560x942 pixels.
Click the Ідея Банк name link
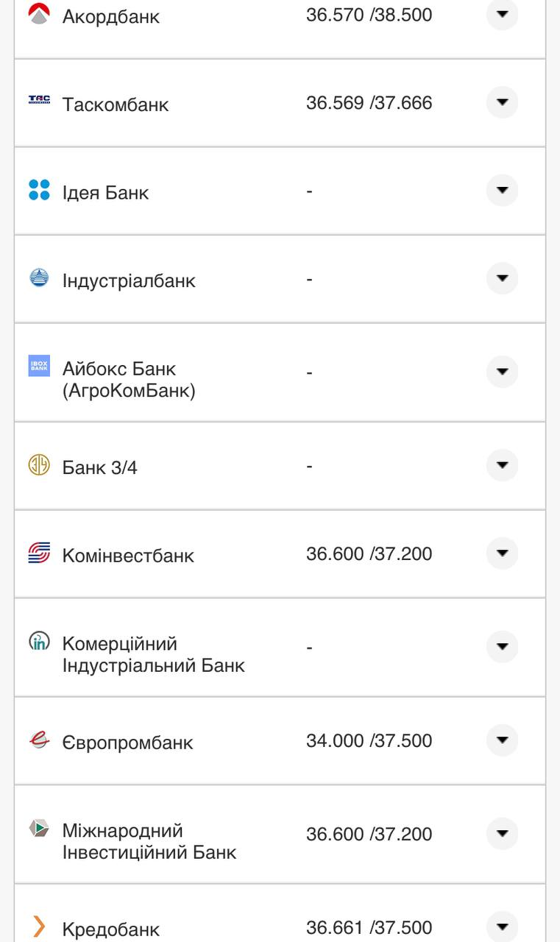104,192
